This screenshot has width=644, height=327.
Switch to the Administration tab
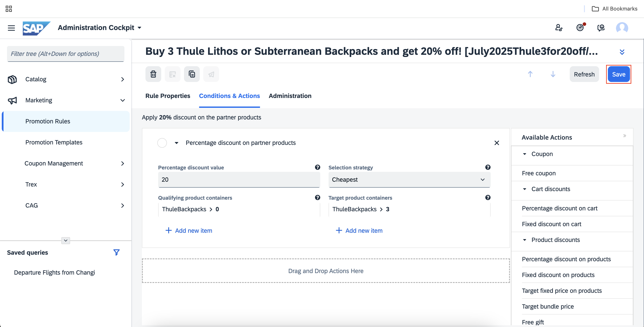[290, 96]
